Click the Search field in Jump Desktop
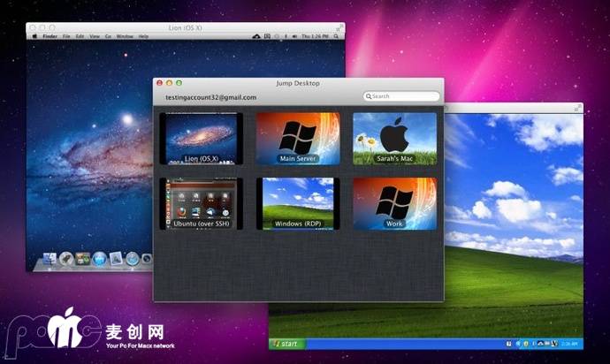 (401, 96)
